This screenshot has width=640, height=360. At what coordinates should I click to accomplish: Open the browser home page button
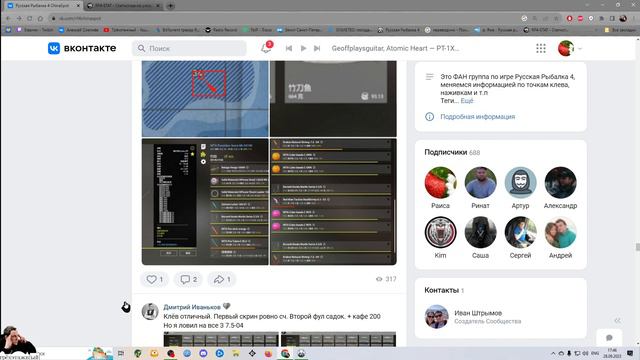(x=40, y=18)
